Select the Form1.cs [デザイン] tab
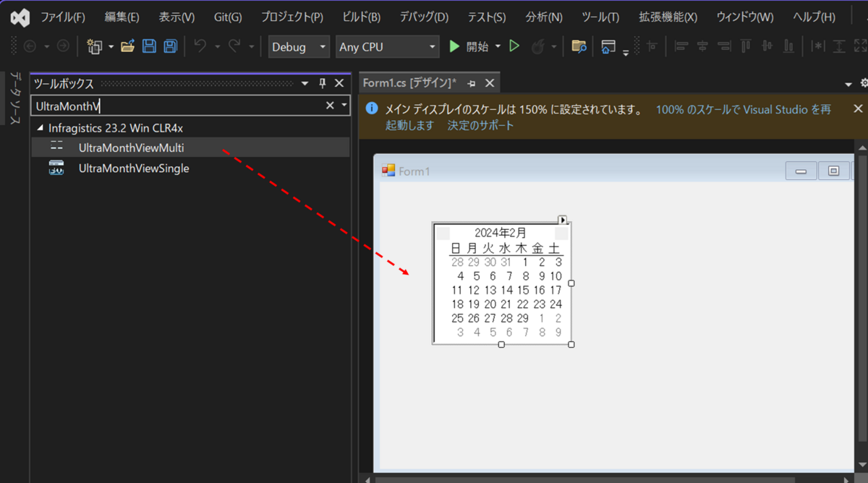This screenshot has width=868, height=483. pyautogui.click(x=409, y=84)
